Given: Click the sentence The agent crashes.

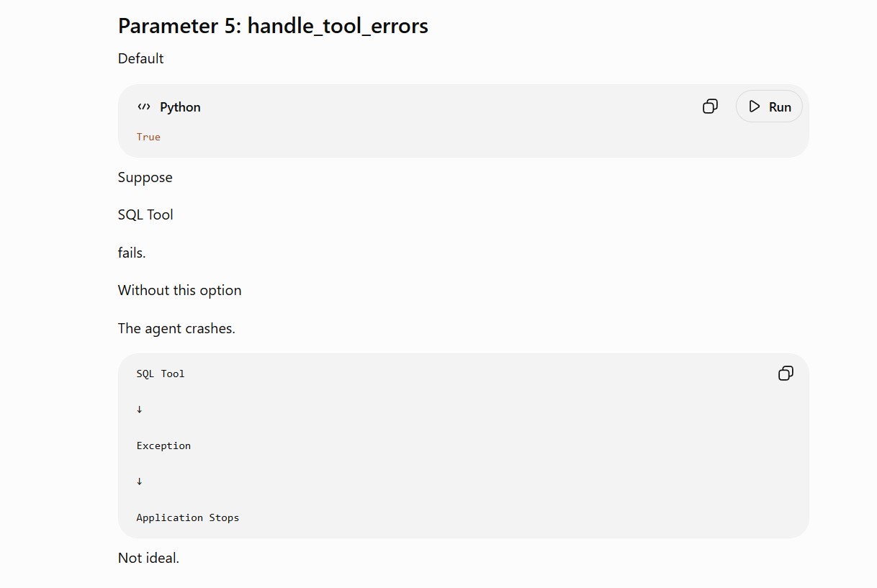Looking at the screenshot, I should 176,328.
